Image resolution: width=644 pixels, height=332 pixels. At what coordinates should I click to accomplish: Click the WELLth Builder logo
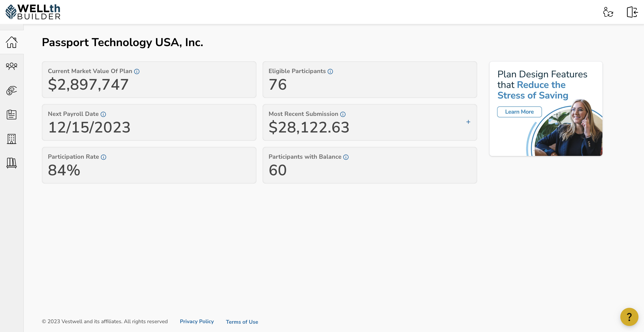click(x=33, y=12)
